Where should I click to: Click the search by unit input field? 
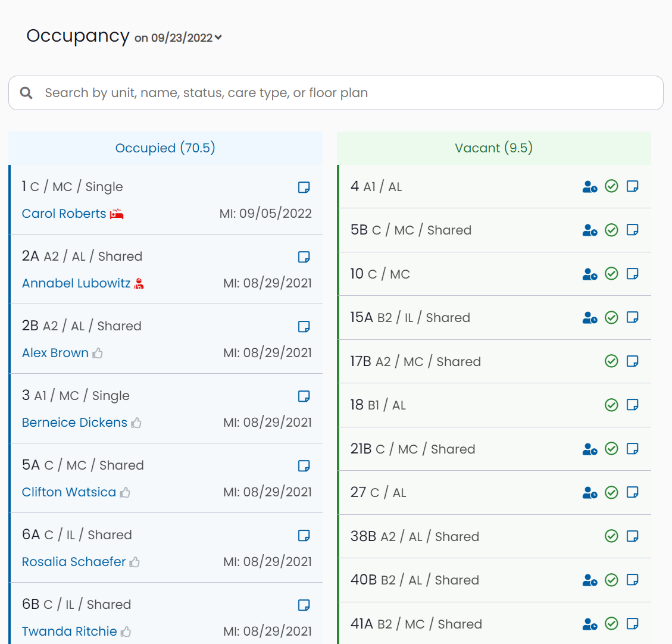click(336, 93)
